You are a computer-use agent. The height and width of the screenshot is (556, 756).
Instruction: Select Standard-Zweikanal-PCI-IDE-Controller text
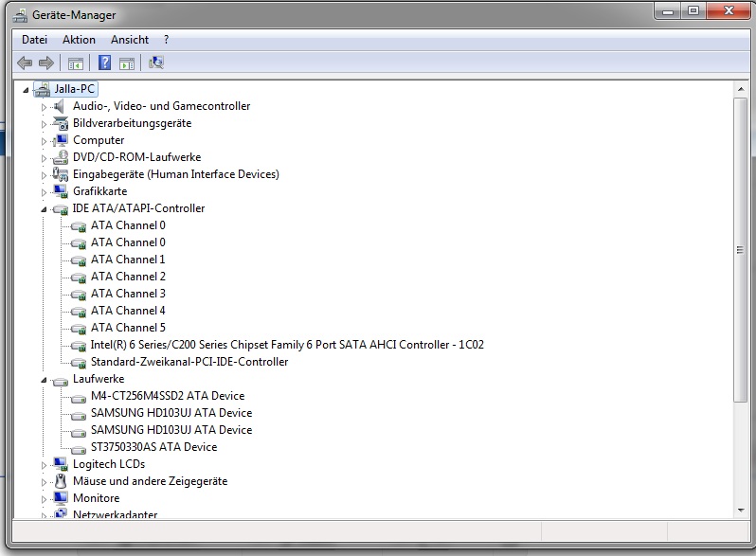(189, 362)
